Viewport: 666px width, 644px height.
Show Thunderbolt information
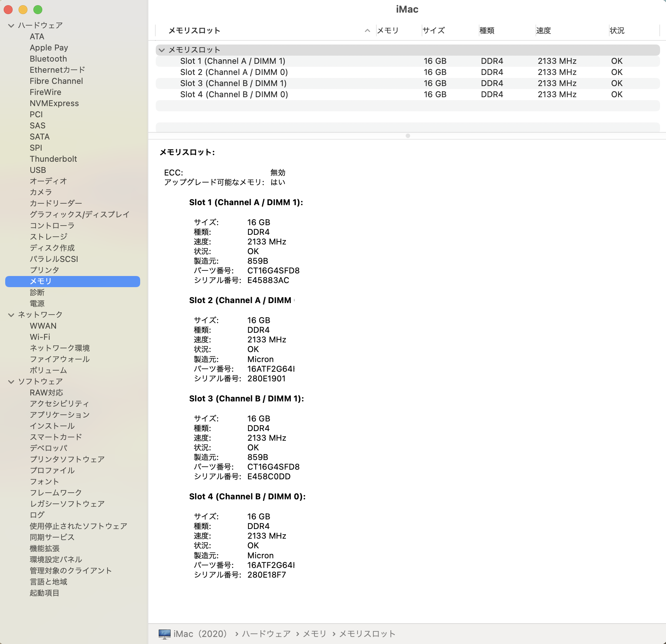tap(53, 159)
